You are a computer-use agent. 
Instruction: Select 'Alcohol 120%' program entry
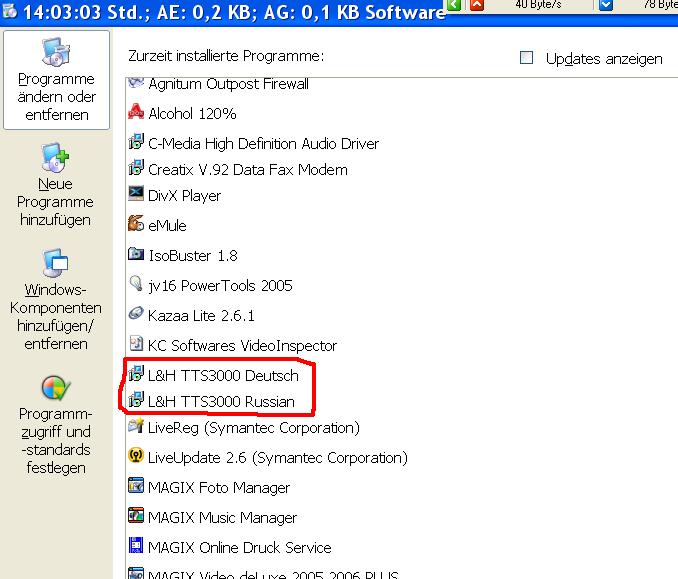click(x=192, y=114)
